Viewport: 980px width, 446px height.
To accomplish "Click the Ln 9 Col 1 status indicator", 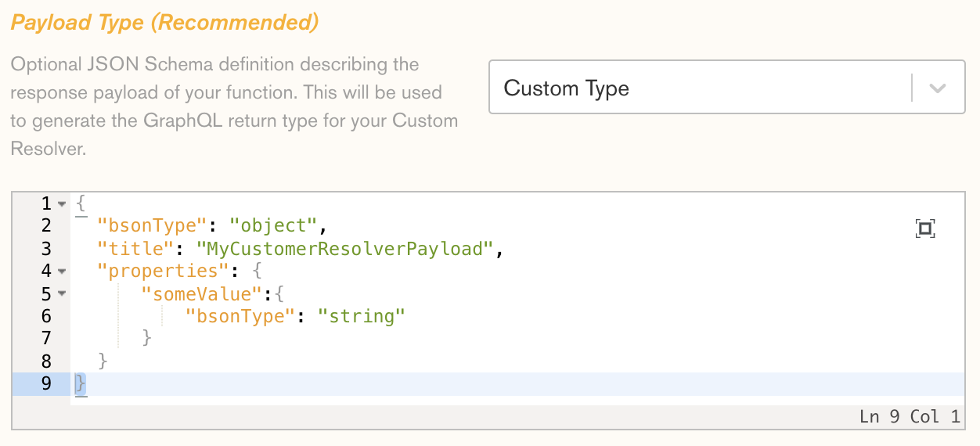I will [909, 416].
